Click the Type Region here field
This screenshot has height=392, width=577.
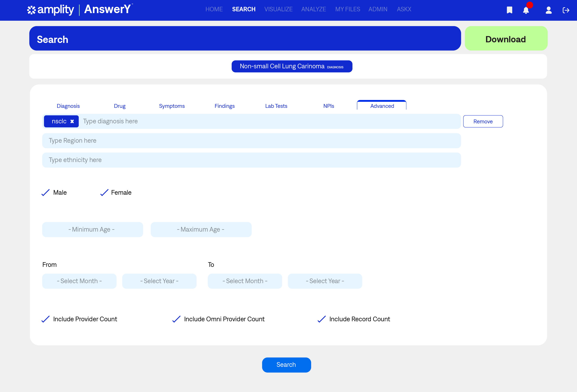tap(251, 141)
